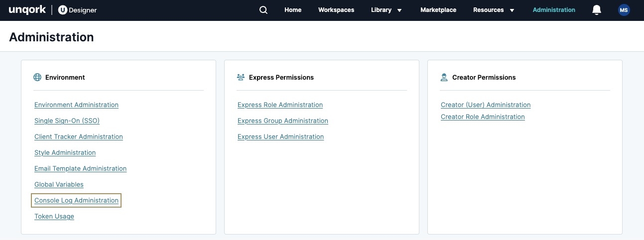Click the Environment section title
Screen dimensions: 644x240
(x=65, y=77)
